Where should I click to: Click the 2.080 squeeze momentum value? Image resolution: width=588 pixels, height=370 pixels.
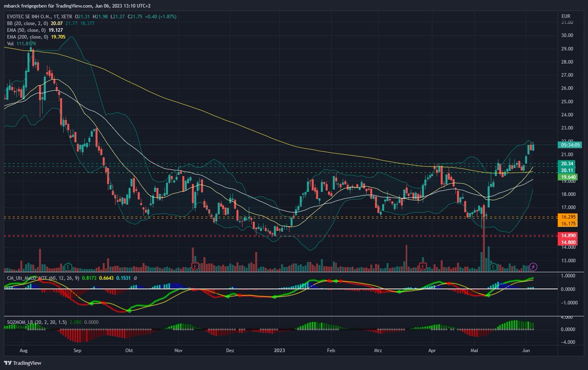pyautogui.click(x=75, y=322)
